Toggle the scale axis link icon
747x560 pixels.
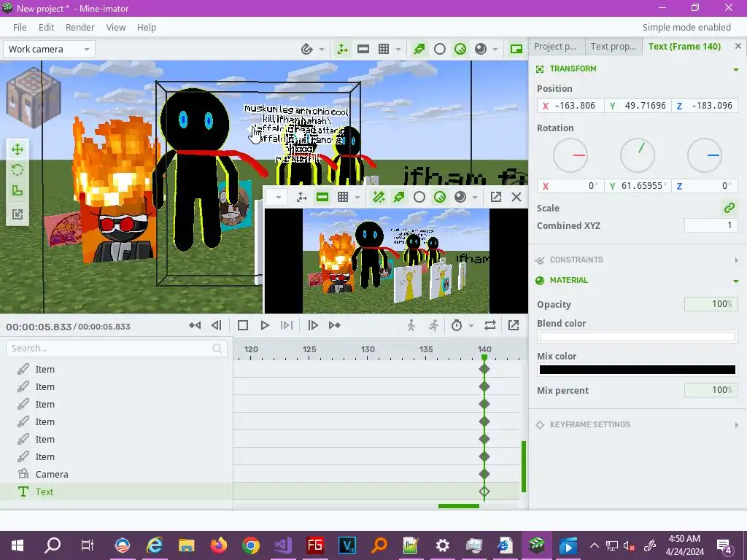(729, 208)
